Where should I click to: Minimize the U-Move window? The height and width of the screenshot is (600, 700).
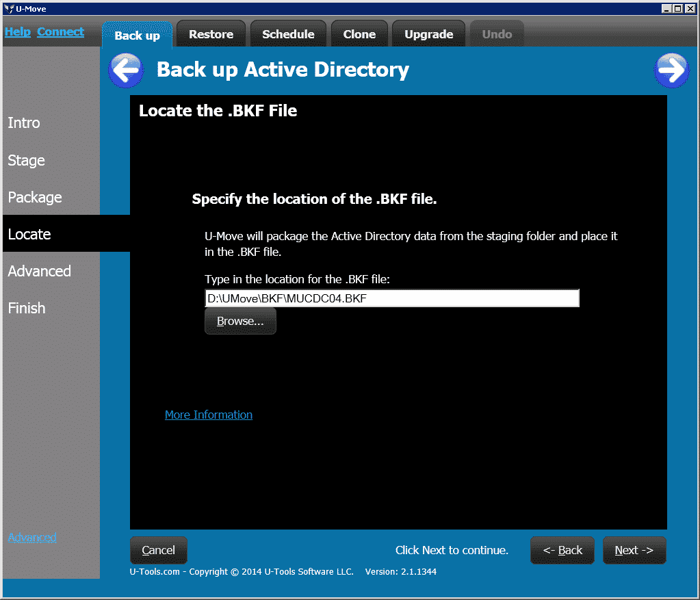point(666,8)
